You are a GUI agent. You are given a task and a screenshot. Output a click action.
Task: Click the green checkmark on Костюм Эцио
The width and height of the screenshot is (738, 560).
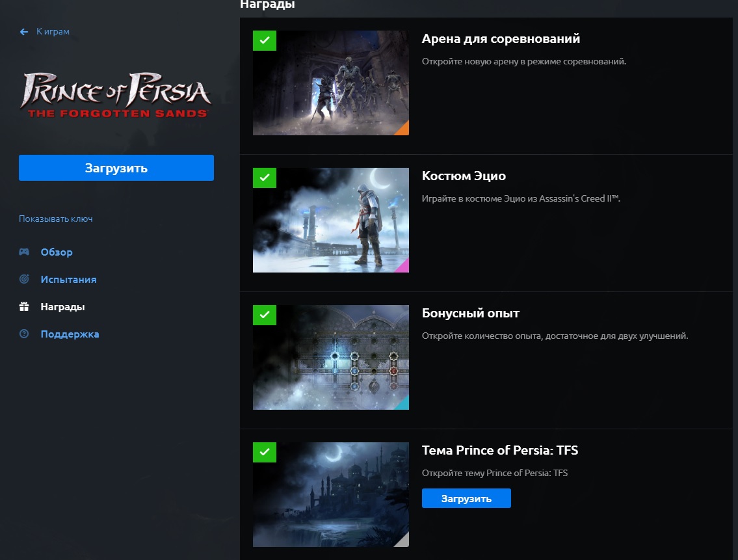265,178
